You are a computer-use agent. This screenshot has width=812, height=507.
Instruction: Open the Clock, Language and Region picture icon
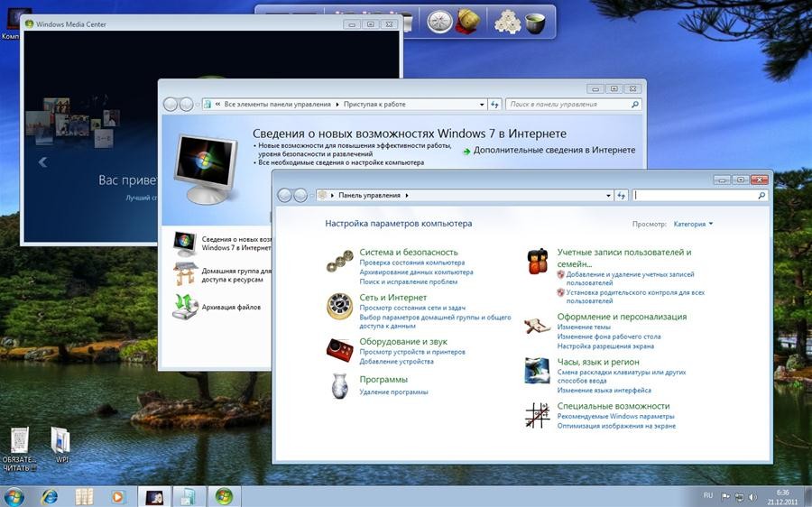click(537, 370)
